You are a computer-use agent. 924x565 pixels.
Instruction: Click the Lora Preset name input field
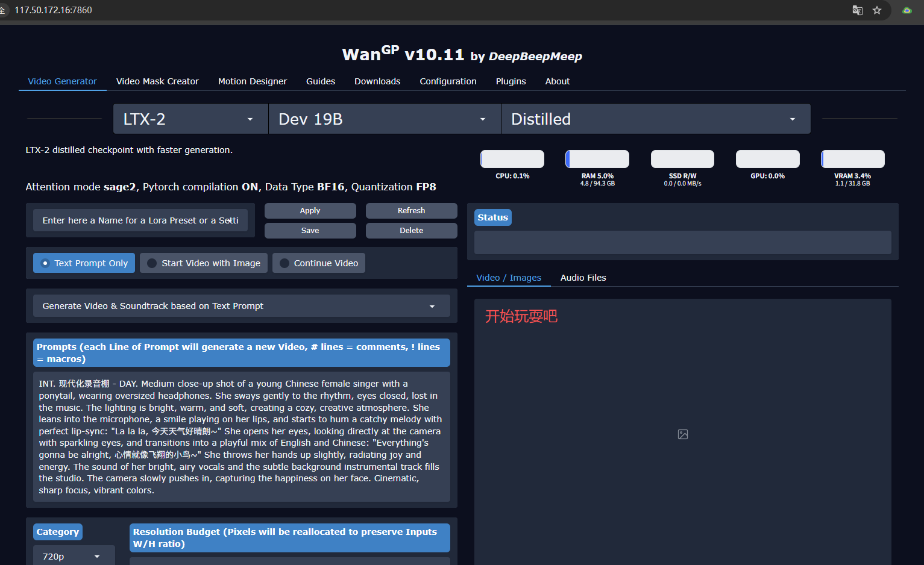[x=140, y=220]
